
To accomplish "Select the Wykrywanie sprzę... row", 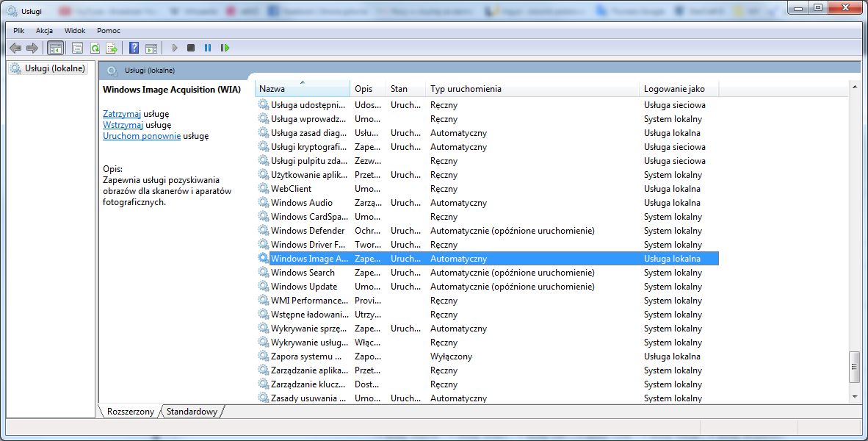I will coord(488,329).
